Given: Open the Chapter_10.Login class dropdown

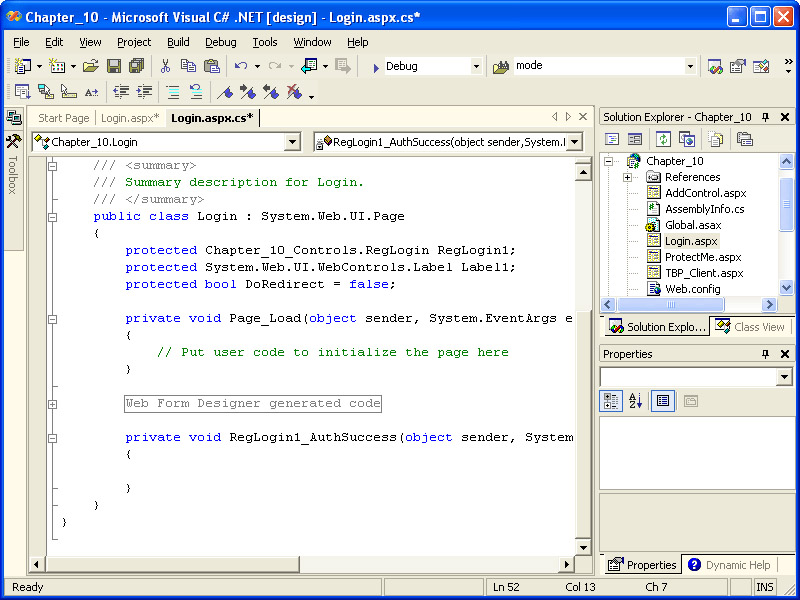Looking at the screenshot, I should (x=292, y=143).
